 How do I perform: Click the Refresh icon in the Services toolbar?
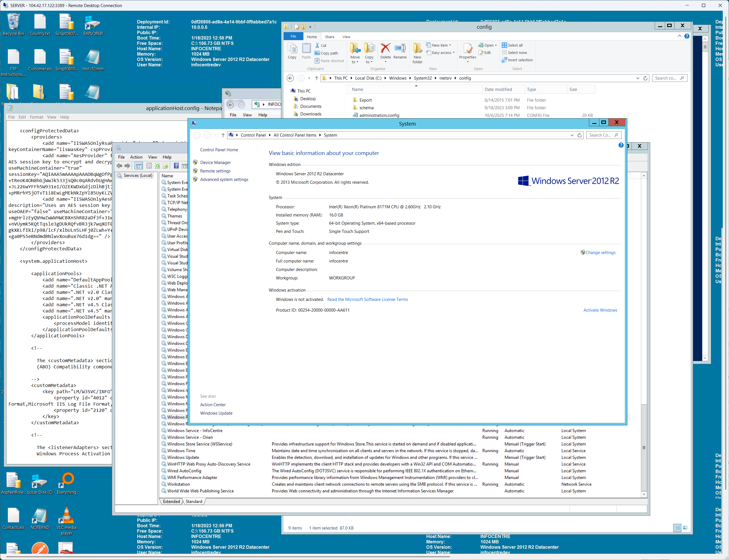[x=158, y=166]
